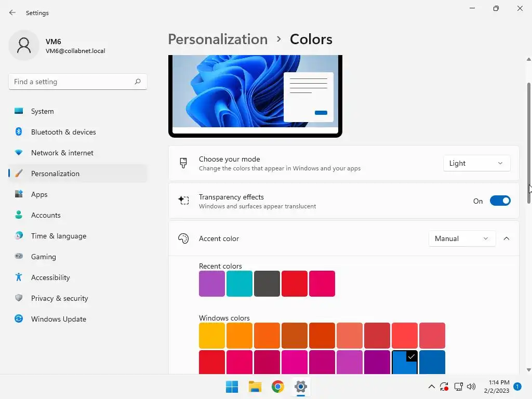Click the Transparency effects sparkle icon
Viewport: 532px width, 399px height.
[183, 201]
